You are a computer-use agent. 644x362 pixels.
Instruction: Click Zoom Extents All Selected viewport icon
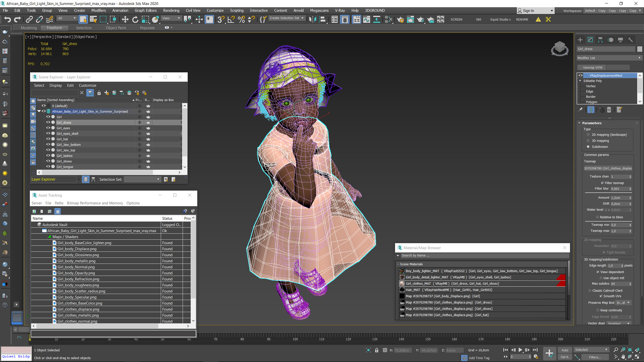637,350
